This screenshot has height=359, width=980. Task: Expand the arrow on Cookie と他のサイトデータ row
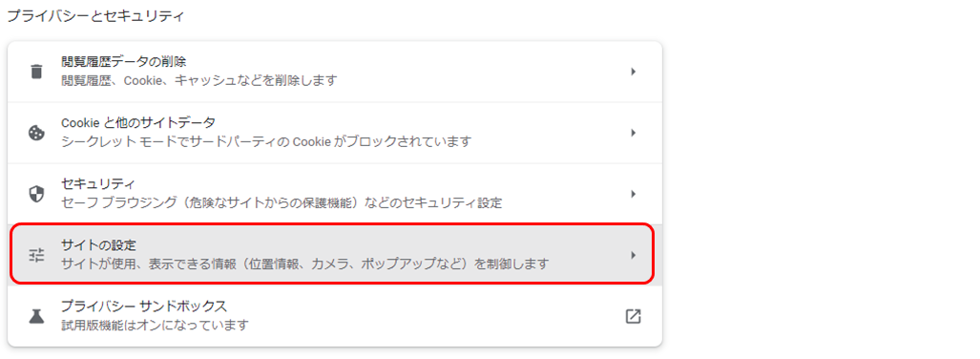tap(633, 134)
